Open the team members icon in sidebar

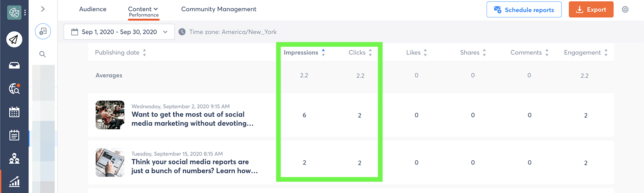click(x=14, y=159)
